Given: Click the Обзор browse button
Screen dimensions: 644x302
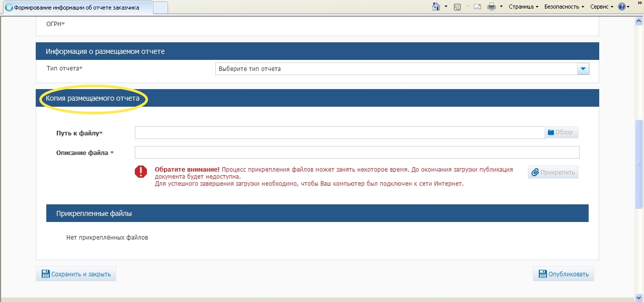Looking at the screenshot, I should tap(560, 132).
